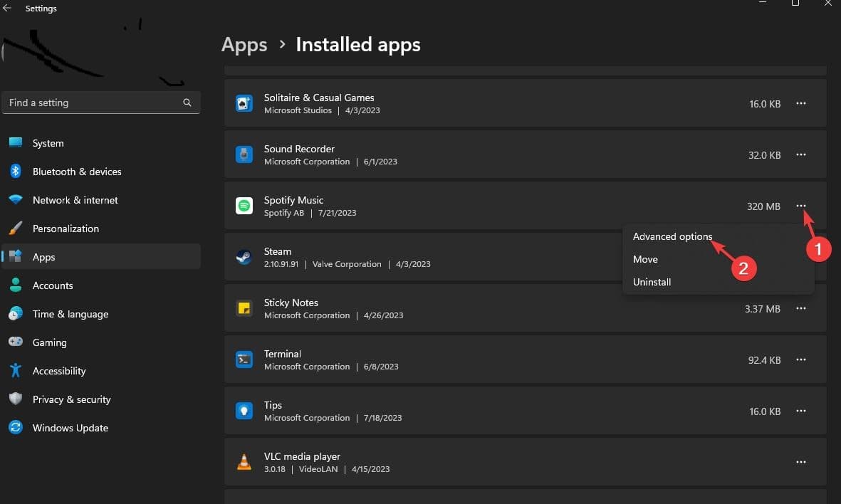Screen dimensions: 841x504
Task: Open the System settings icon
Action: [16, 142]
